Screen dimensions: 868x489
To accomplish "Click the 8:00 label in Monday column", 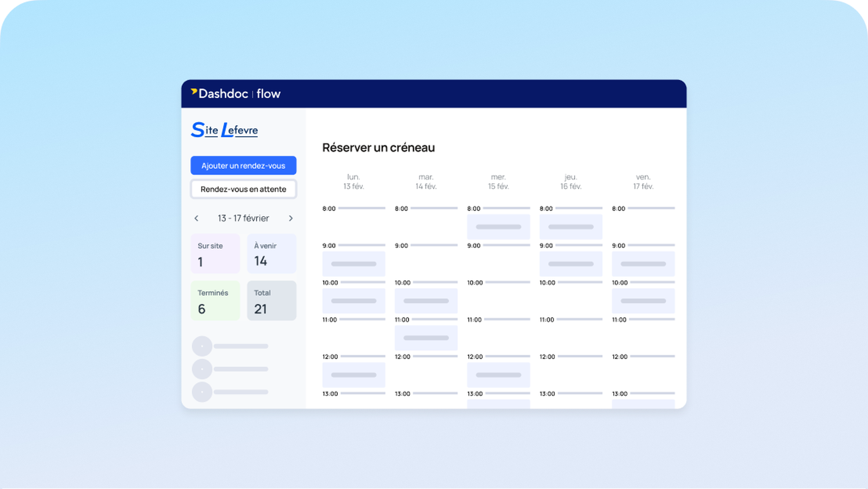I will (329, 209).
